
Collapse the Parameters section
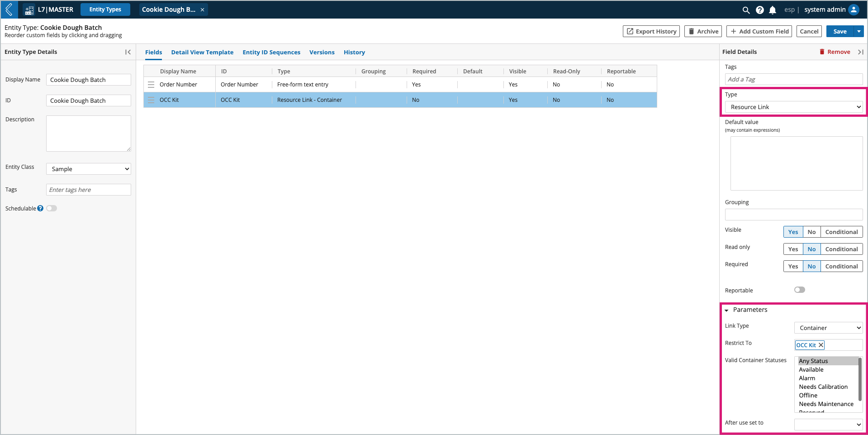pos(726,310)
